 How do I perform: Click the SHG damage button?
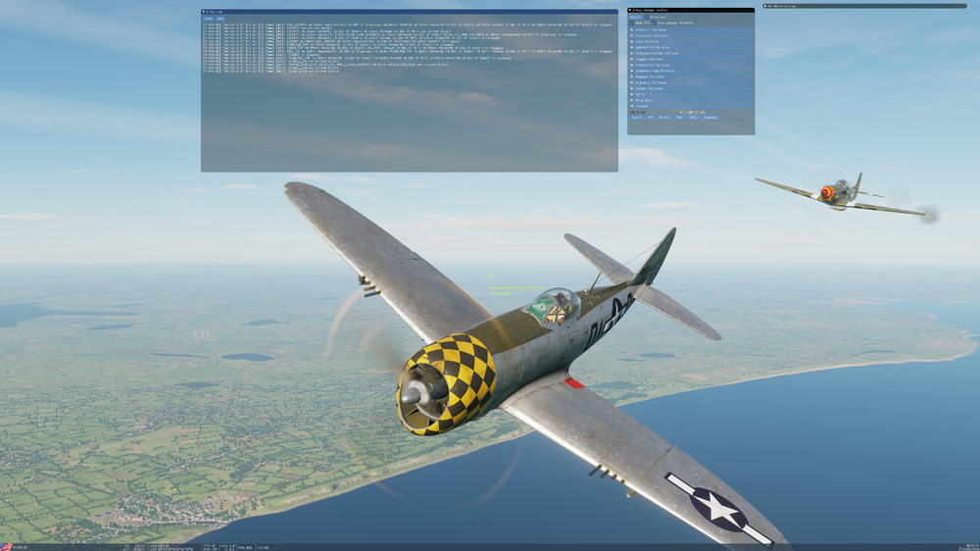point(679,118)
